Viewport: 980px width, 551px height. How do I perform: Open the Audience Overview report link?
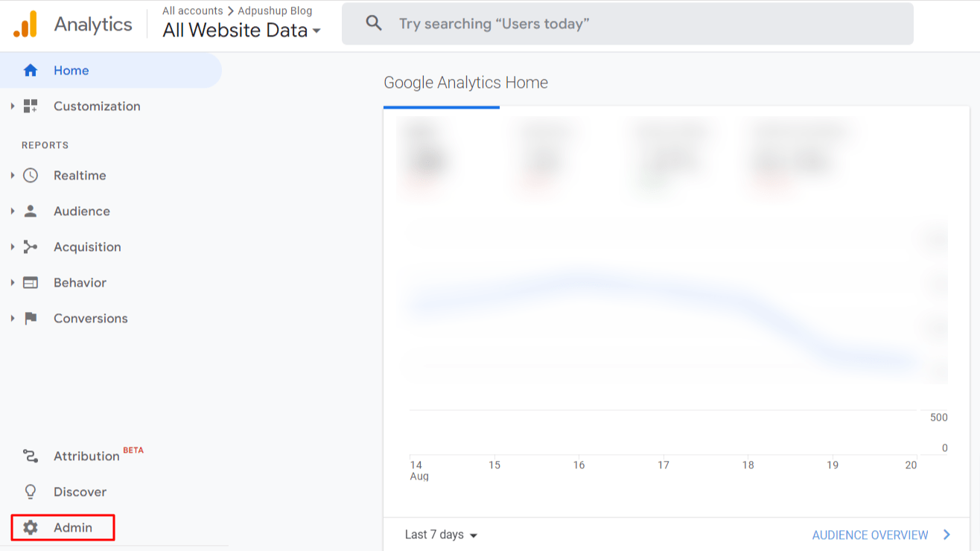click(x=871, y=535)
